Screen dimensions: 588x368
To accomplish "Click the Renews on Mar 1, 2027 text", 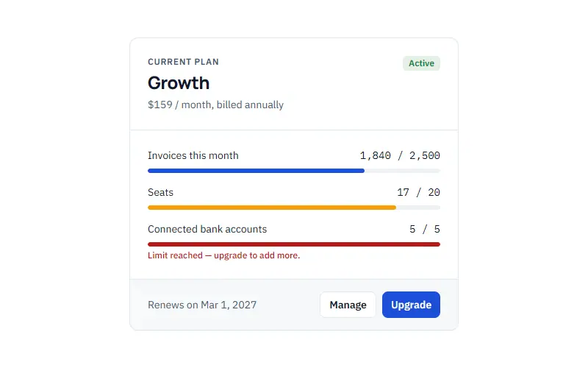I will (202, 305).
